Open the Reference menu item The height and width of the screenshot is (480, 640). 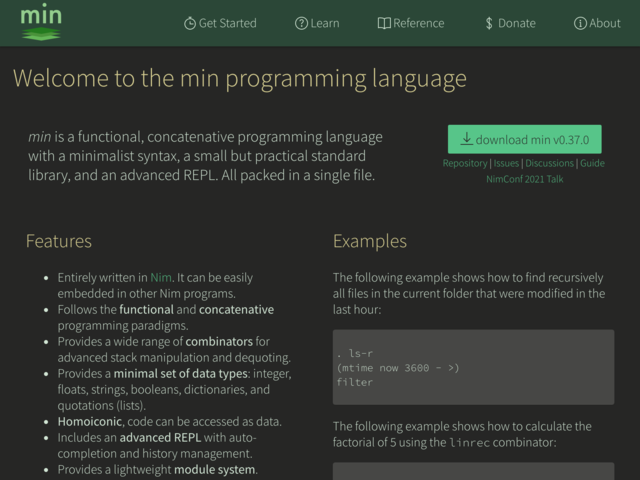pyautogui.click(x=411, y=23)
